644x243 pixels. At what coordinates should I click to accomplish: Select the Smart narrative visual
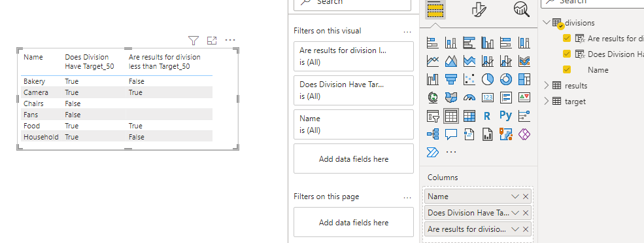click(469, 134)
